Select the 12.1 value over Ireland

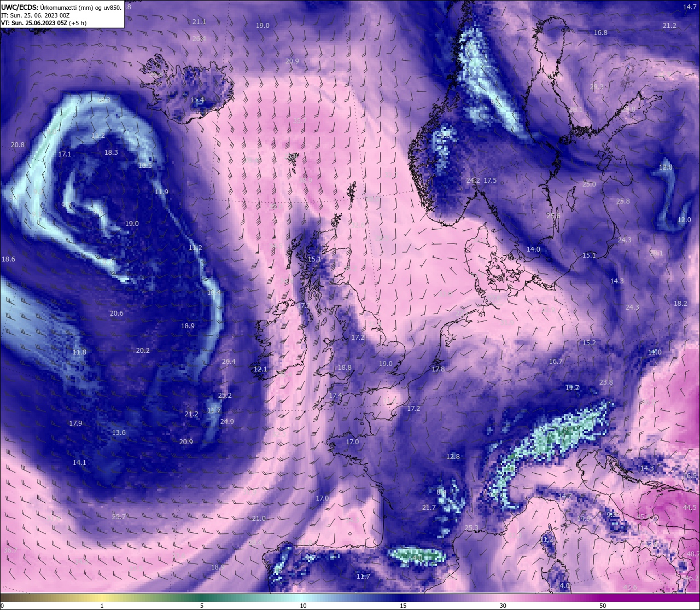click(x=260, y=370)
